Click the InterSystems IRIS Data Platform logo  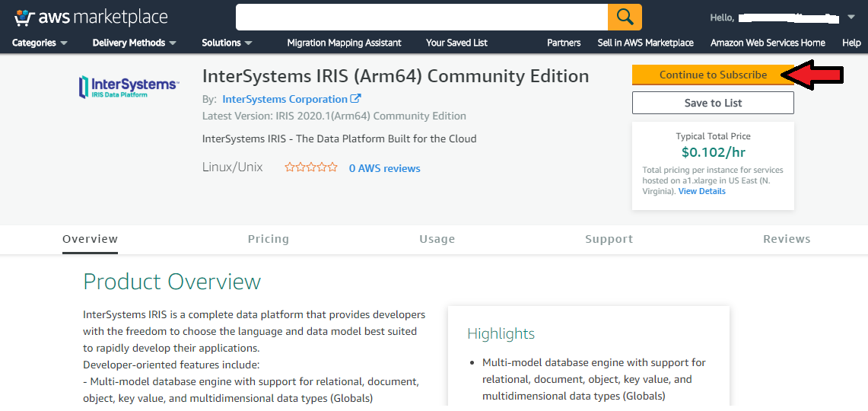[x=129, y=87]
